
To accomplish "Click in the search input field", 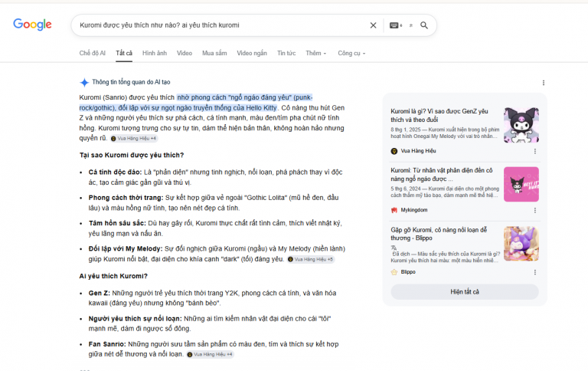I will coord(221,25).
